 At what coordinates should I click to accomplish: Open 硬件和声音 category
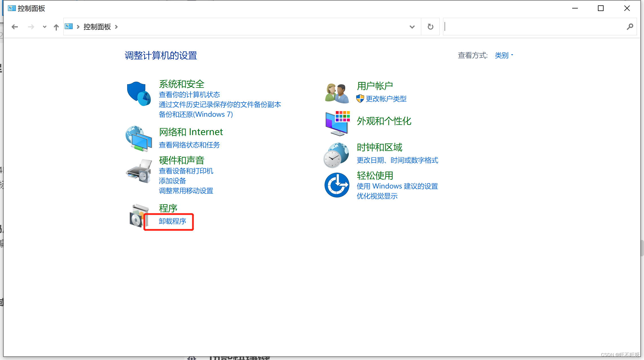click(181, 160)
